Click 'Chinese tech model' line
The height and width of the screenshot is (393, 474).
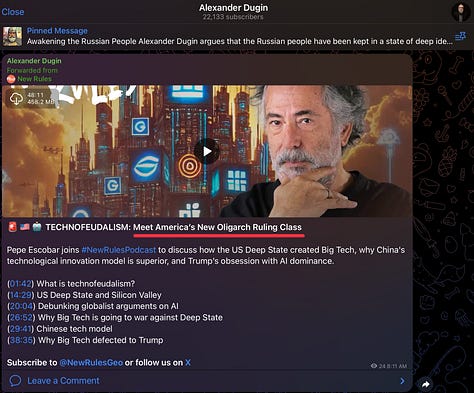tap(74, 329)
